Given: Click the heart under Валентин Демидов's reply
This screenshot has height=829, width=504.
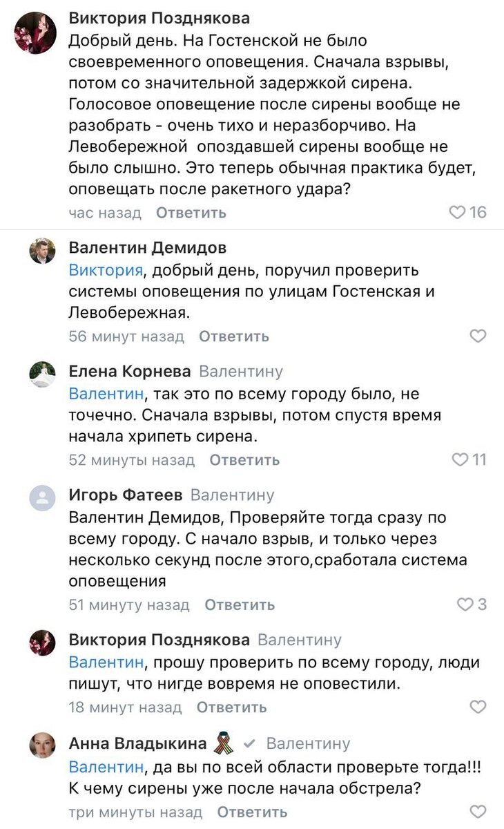Looking at the screenshot, I should pos(477,336).
